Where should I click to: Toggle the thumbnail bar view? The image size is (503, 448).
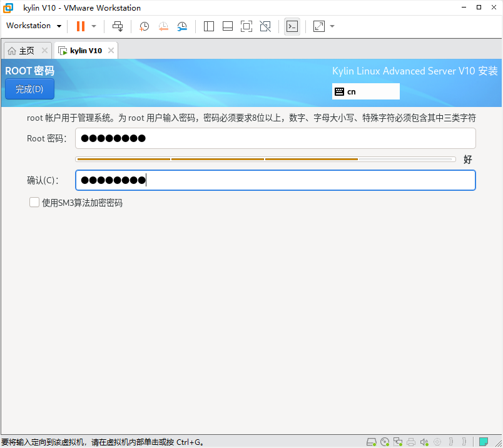pyautogui.click(x=228, y=26)
